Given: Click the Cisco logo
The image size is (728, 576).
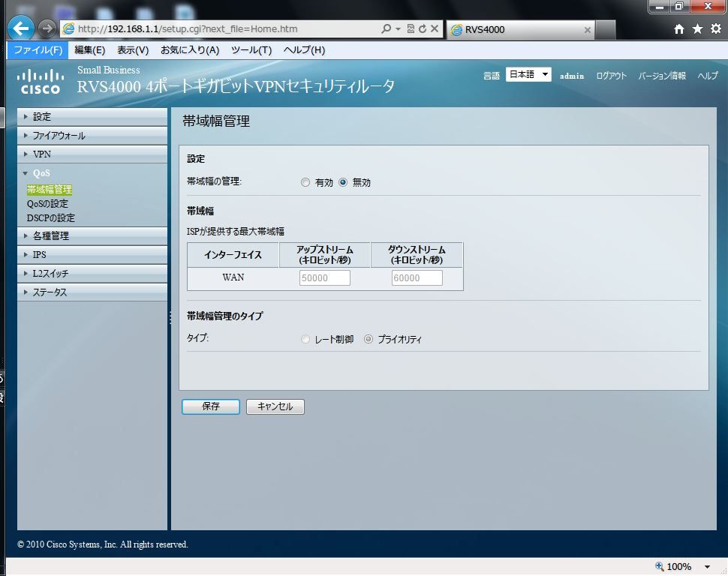Looking at the screenshot, I should click(x=41, y=82).
